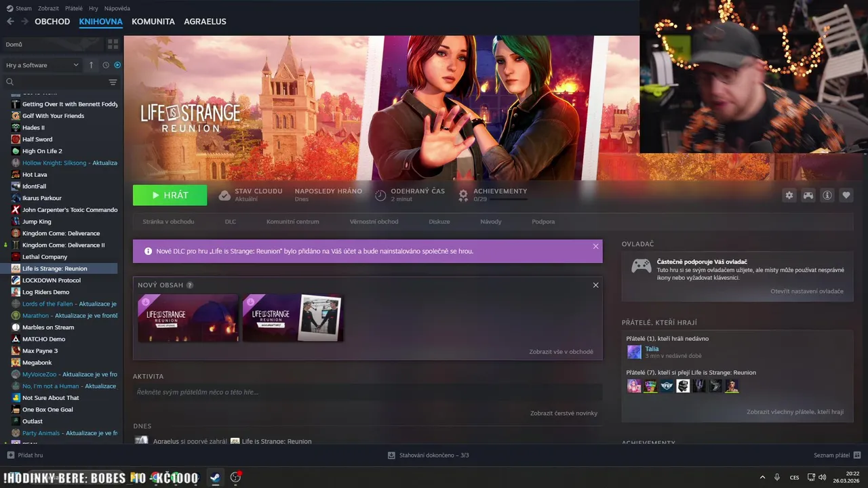Open the DLC tab
Viewport: 868px width, 488px height.
coord(231,222)
